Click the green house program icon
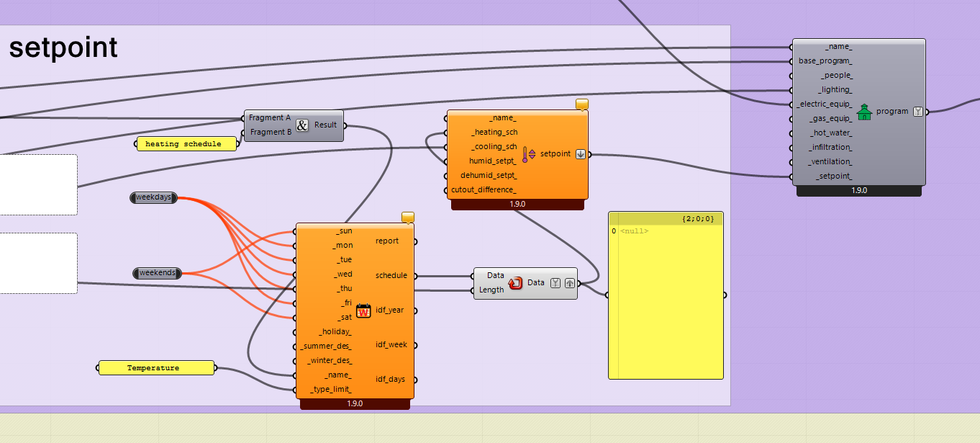The width and height of the screenshot is (980, 443). click(864, 112)
